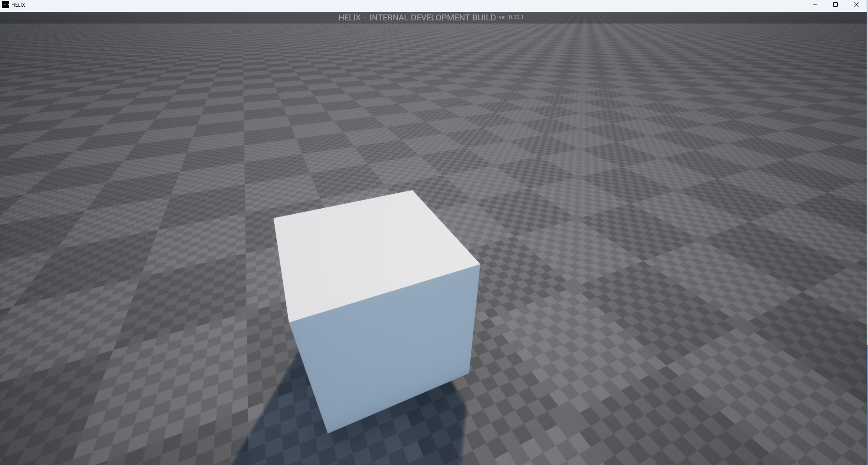The image size is (868, 465).
Task: Click the cube's topmost back corner
Action: pyautogui.click(x=412, y=191)
